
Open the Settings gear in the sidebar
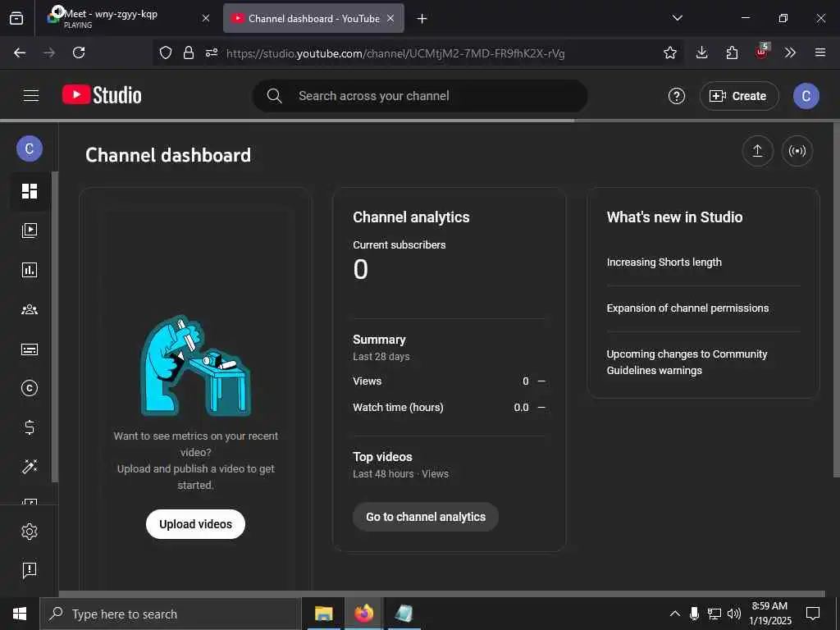point(30,532)
